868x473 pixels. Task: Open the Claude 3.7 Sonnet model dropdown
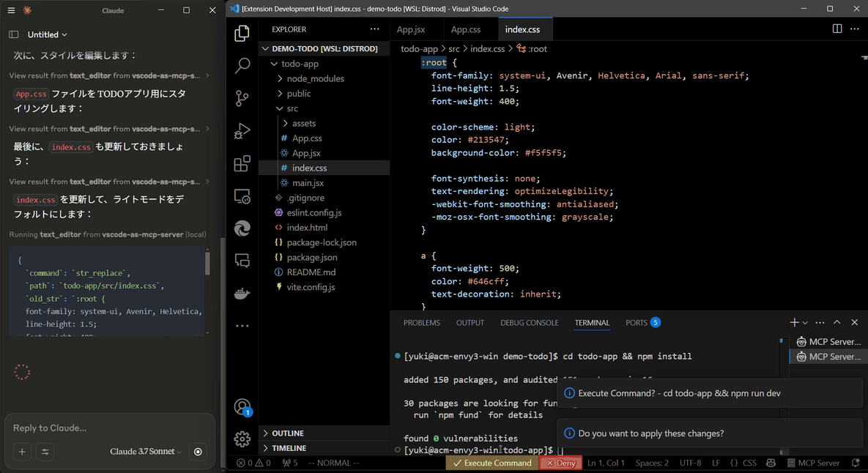[146, 452]
